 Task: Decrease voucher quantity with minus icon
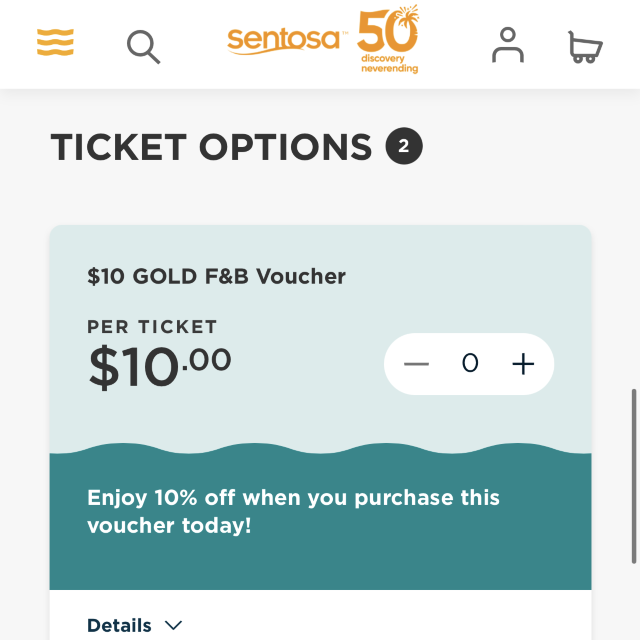pyautogui.click(x=416, y=364)
